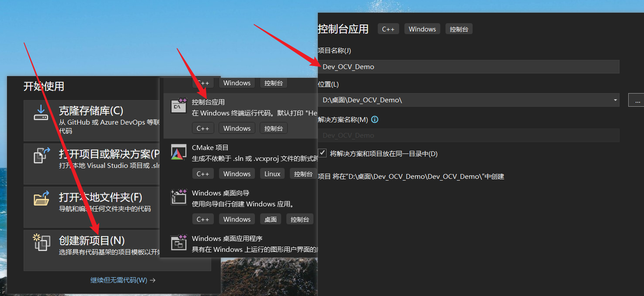Click the project name field Dev_OCV_Demo
Screen dimensions: 644x296
point(469,66)
